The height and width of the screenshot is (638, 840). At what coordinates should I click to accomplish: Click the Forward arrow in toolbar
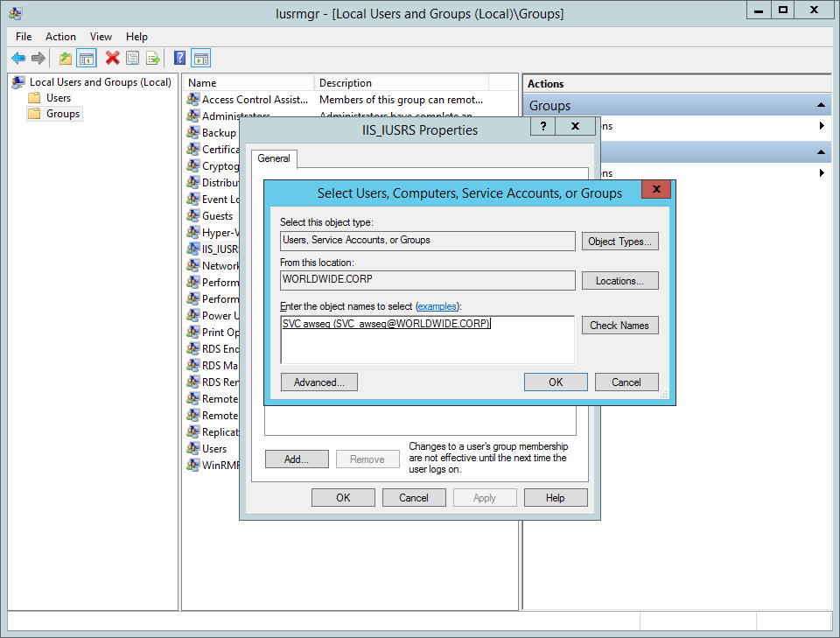[38, 58]
